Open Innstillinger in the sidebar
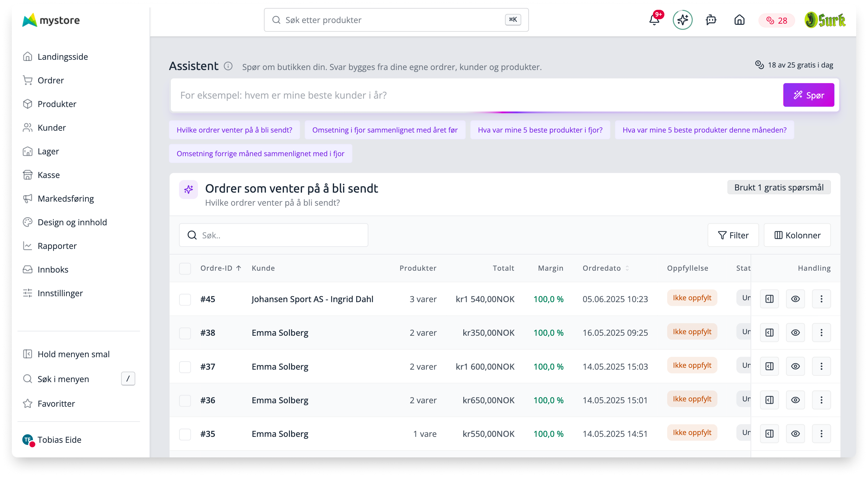868x477 pixels. 60,293
